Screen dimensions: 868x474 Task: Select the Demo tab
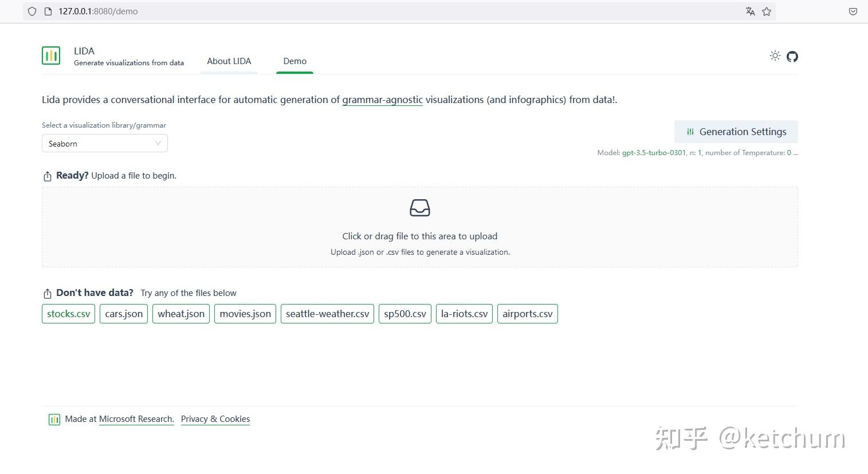coord(295,61)
